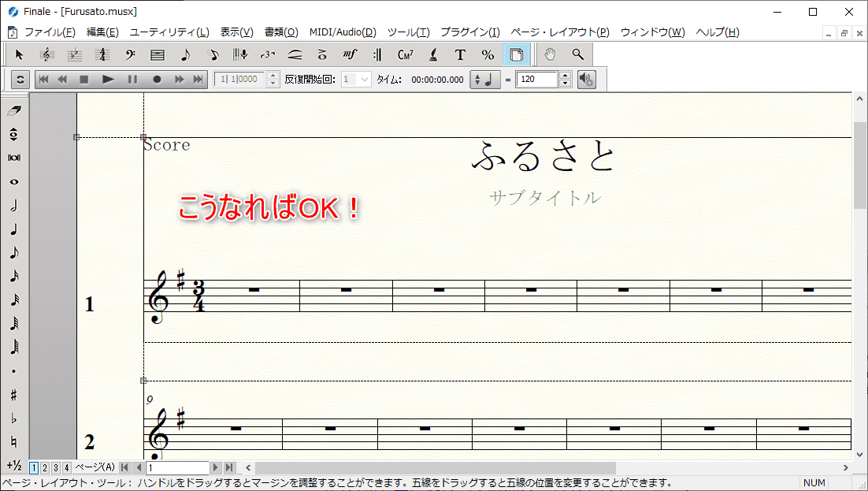
Task: Toggle playback audio with the speaker icon
Action: point(586,79)
